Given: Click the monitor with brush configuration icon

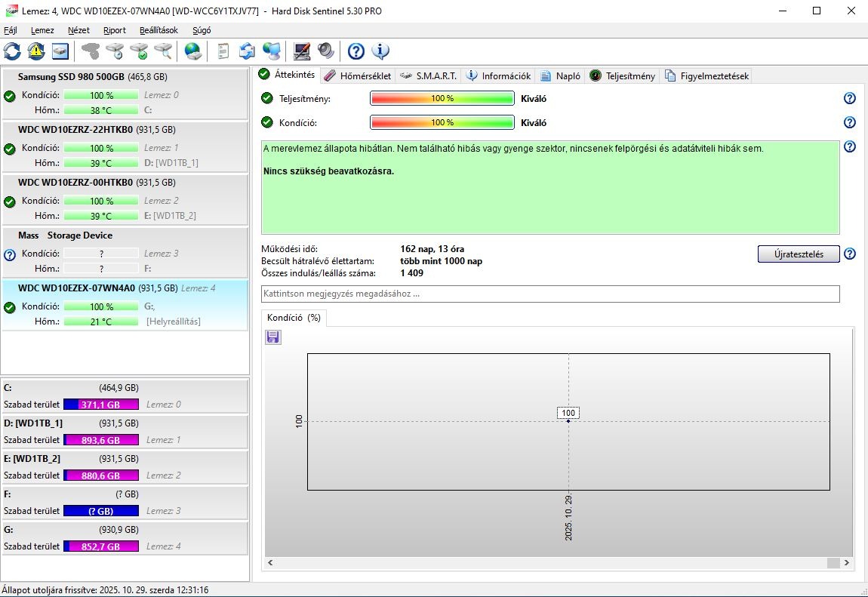Looking at the screenshot, I should pos(302,51).
